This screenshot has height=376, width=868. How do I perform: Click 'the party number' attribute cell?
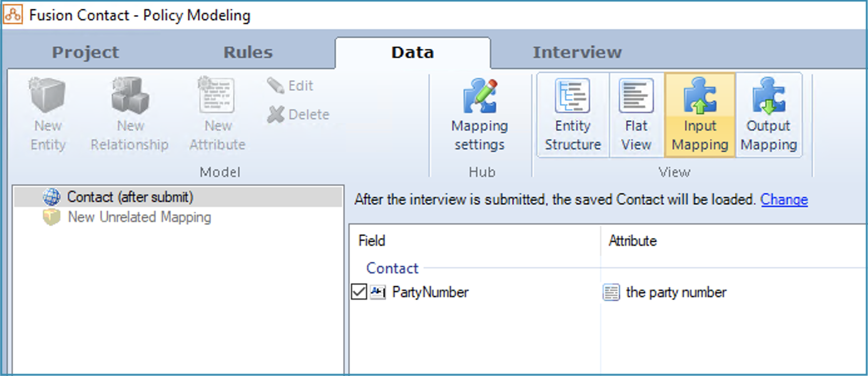pyautogui.click(x=676, y=292)
